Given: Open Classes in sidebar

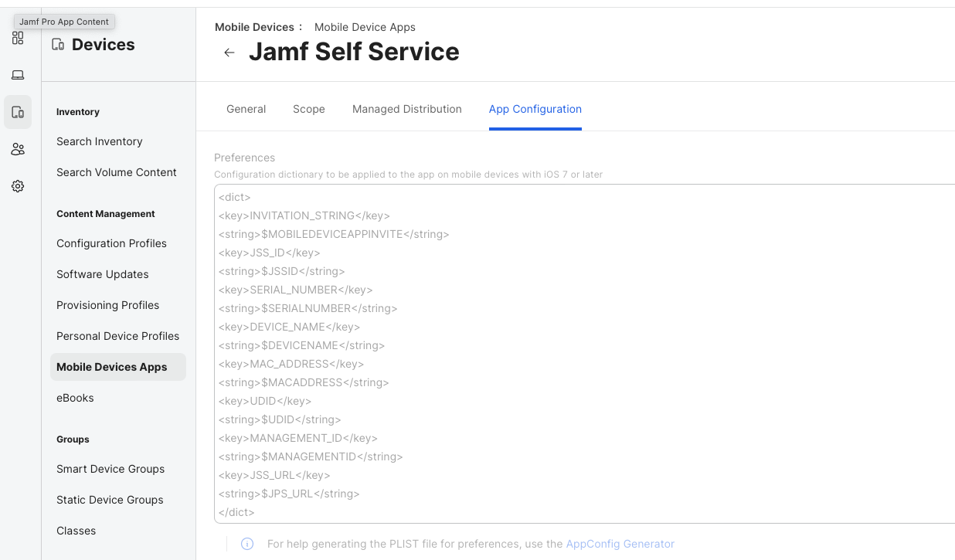Looking at the screenshot, I should coord(76,531).
